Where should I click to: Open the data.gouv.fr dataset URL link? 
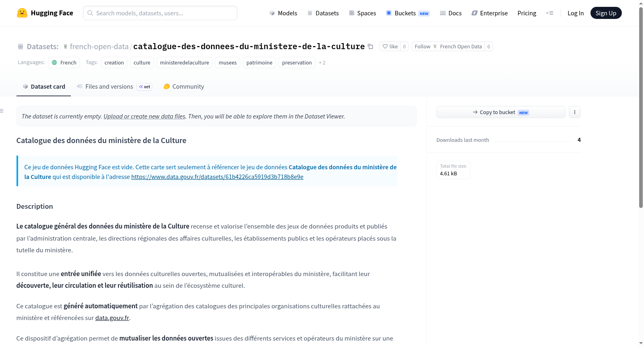click(217, 177)
